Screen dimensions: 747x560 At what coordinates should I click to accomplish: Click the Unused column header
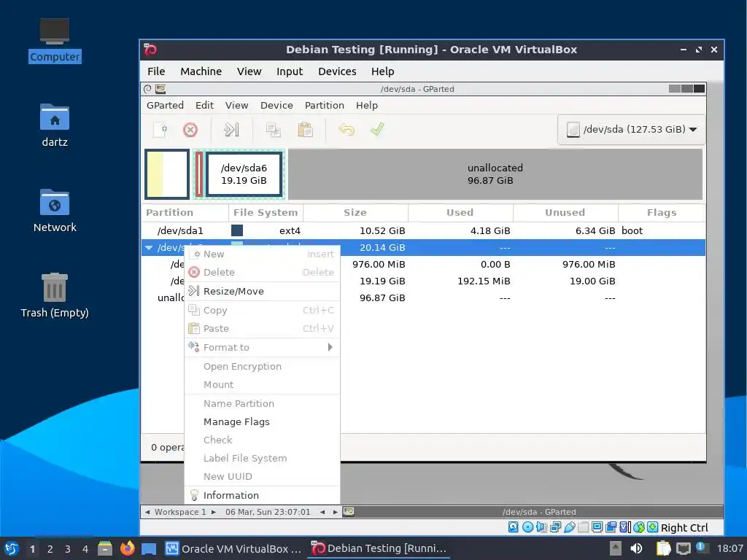pyautogui.click(x=565, y=213)
